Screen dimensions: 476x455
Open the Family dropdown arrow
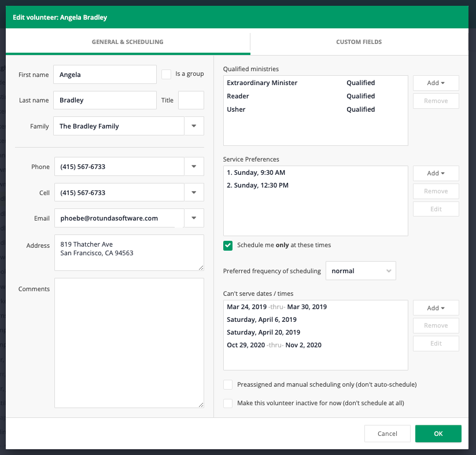pyautogui.click(x=194, y=126)
